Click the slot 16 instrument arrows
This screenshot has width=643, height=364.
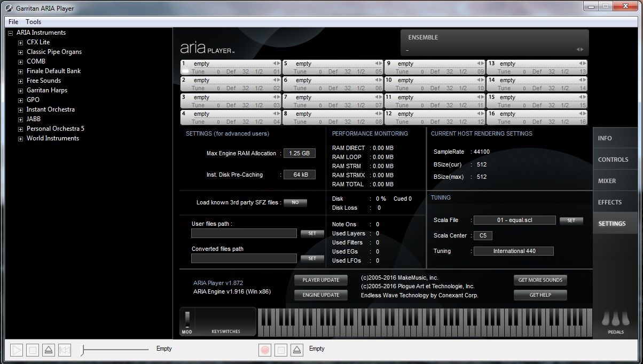point(582,114)
